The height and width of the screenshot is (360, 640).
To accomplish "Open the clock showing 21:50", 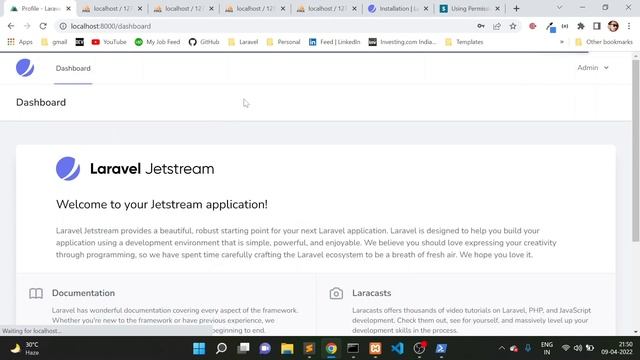I will 616,348.
